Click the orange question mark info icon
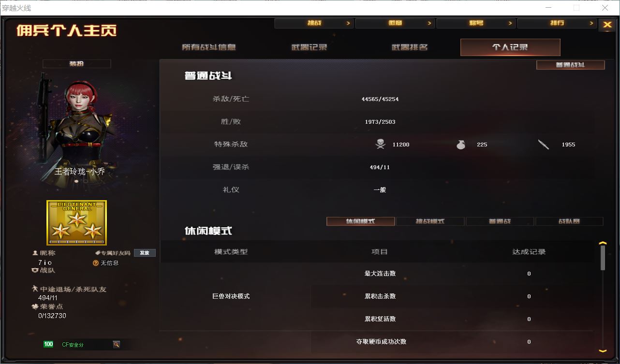Viewport: 620px width, 364px height. 96,263
